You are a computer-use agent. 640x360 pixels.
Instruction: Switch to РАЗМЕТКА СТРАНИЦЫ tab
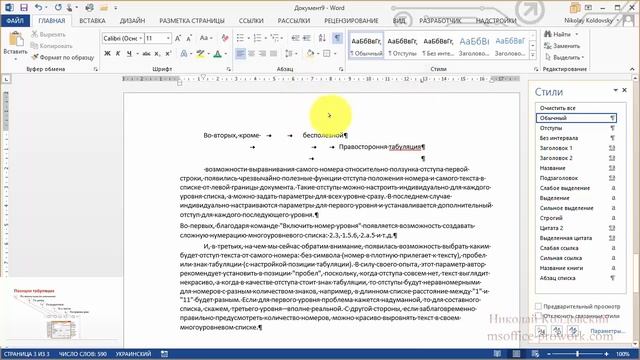(x=192, y=20)
